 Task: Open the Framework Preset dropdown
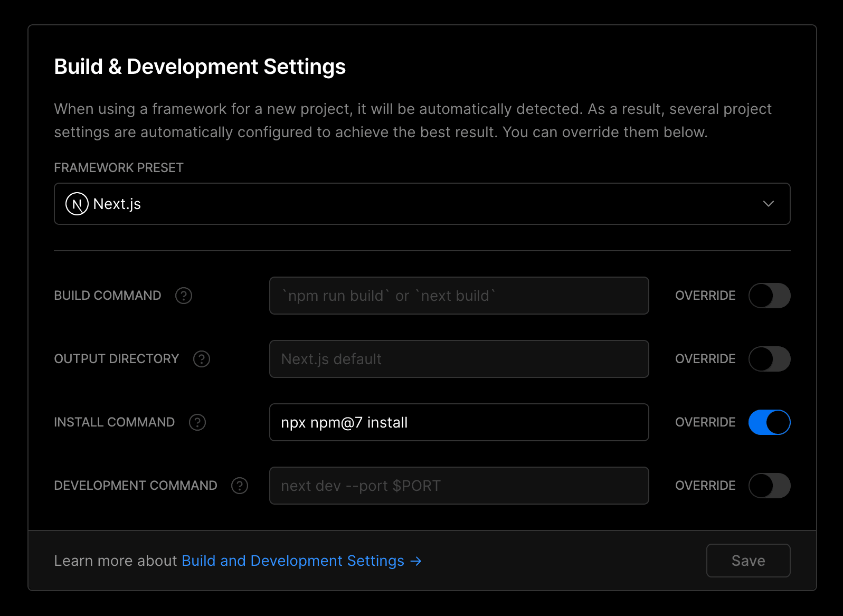pos(421,204)
